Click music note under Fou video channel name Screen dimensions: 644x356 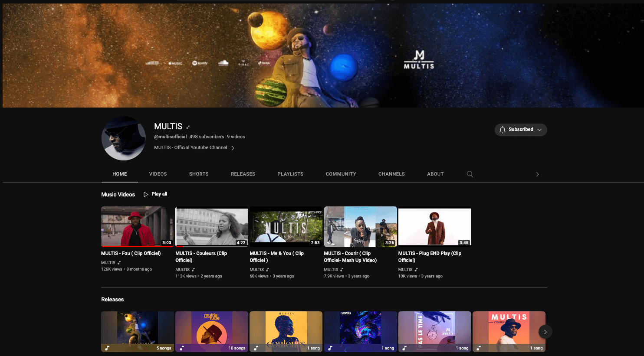[x=119, y=263]
